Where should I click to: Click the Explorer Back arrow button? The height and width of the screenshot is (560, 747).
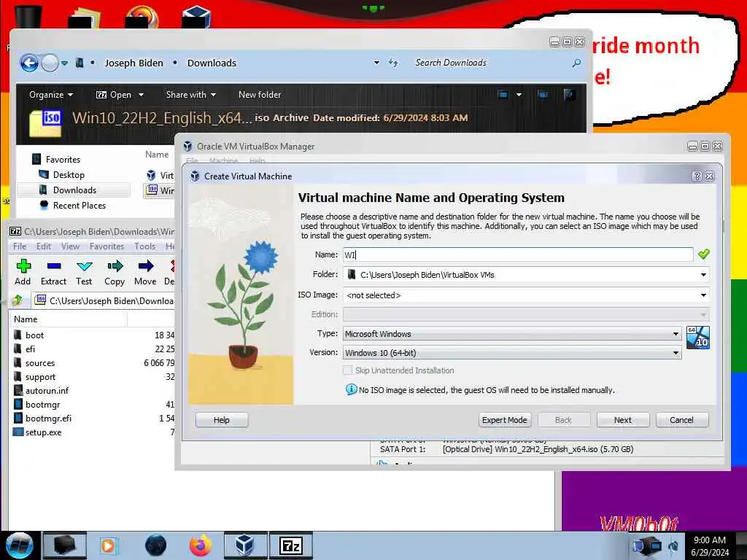point(29,63)
